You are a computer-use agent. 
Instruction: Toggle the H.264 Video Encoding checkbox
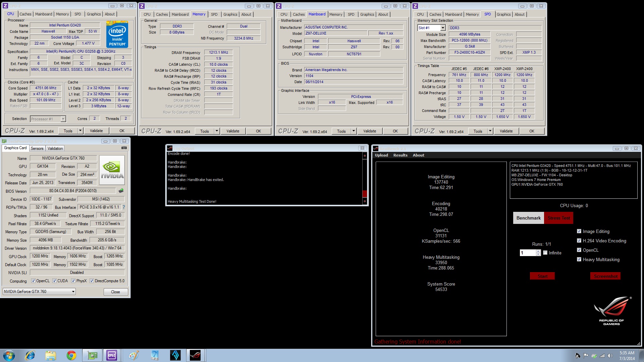[579, 241]
